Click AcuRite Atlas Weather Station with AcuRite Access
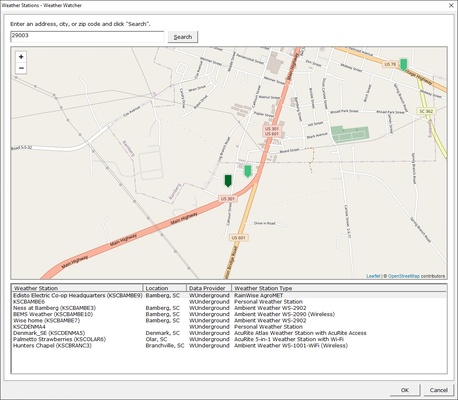 300,333
